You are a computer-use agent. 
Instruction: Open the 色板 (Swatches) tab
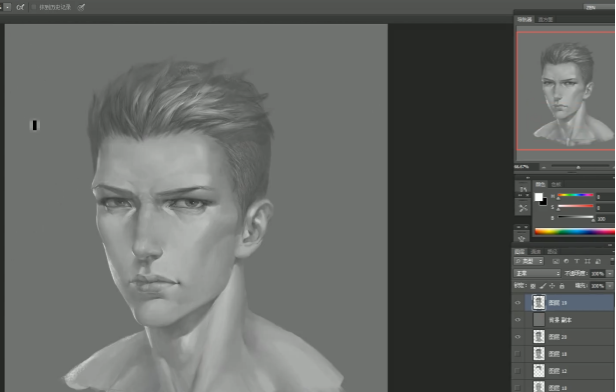point(556,184)
